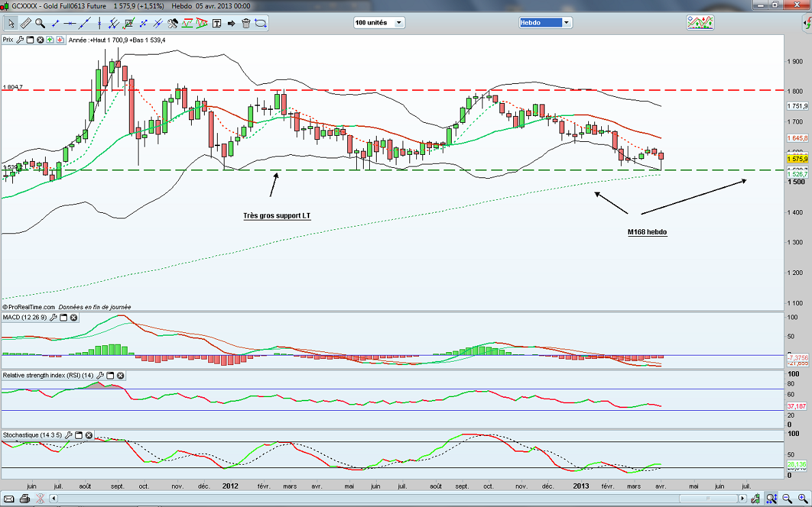Choose the text annotation tool

(217, 23)
